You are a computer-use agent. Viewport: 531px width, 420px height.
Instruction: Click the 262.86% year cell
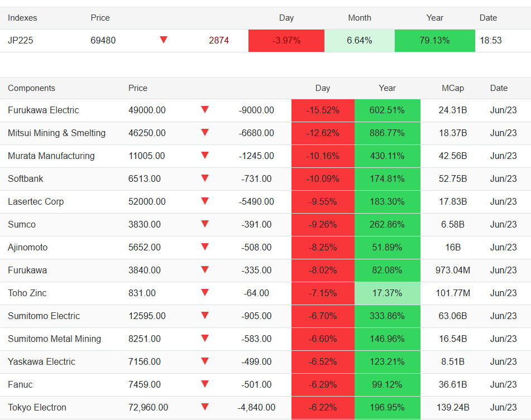[x=387, y=225]
